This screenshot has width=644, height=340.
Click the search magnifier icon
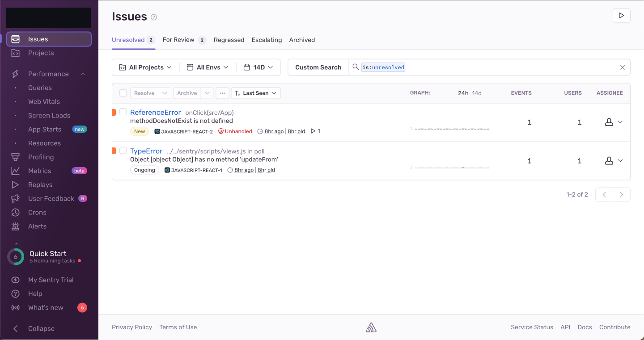coord(356,67)
